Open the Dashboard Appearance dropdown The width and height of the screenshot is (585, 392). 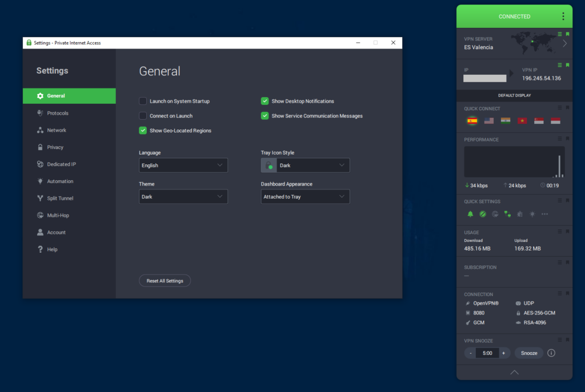point(305,196)
